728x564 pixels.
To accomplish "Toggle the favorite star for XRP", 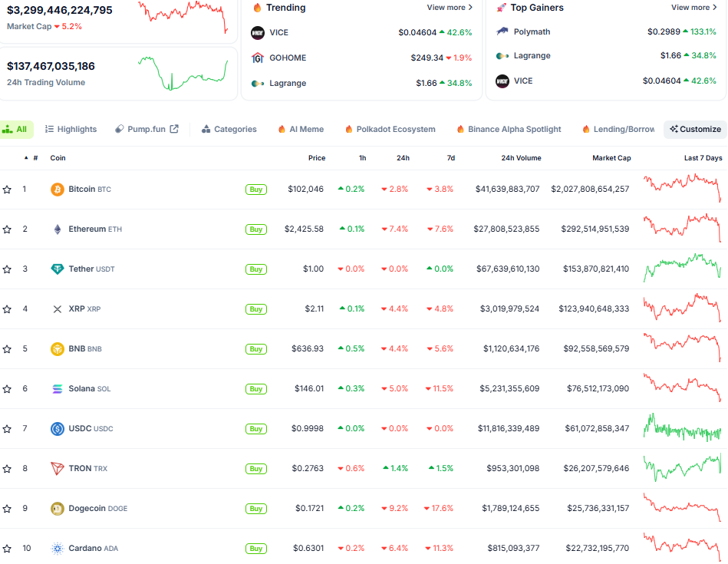I will (7, 309).
